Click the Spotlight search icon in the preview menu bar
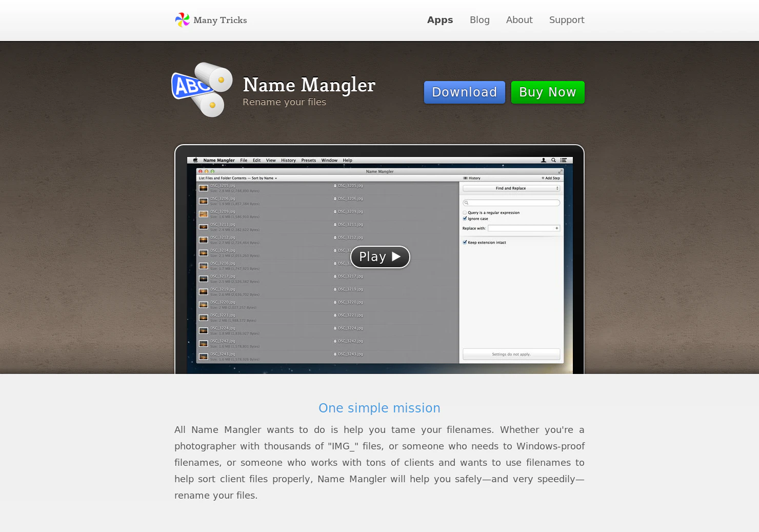The height and width of the screenshot is (532, 759). [553, 160]
